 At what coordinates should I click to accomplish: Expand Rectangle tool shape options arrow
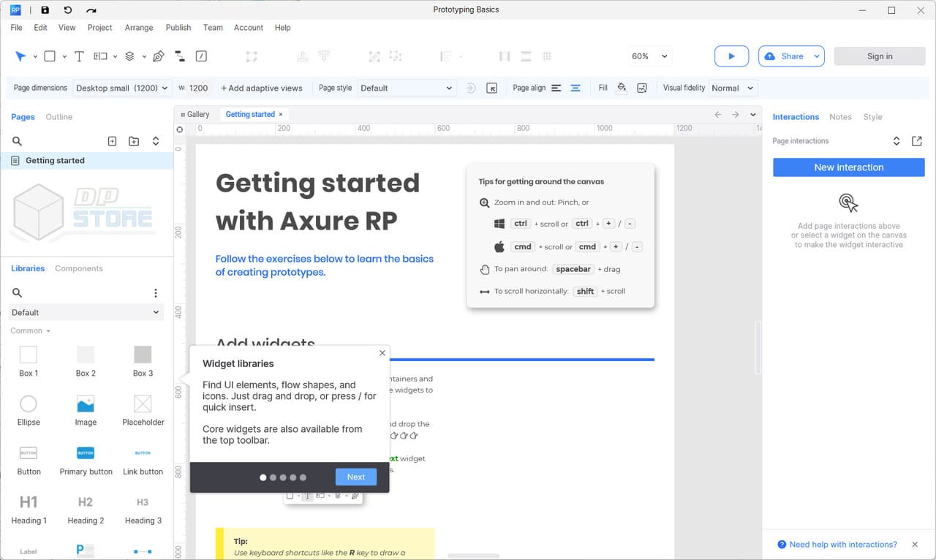tap(64, 57)
